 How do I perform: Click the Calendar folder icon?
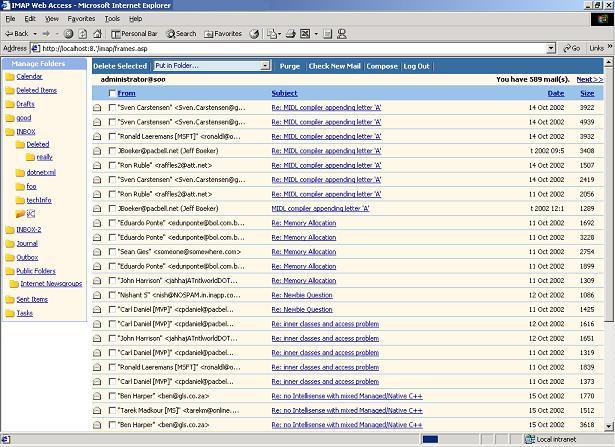click(x=10, y=76)
